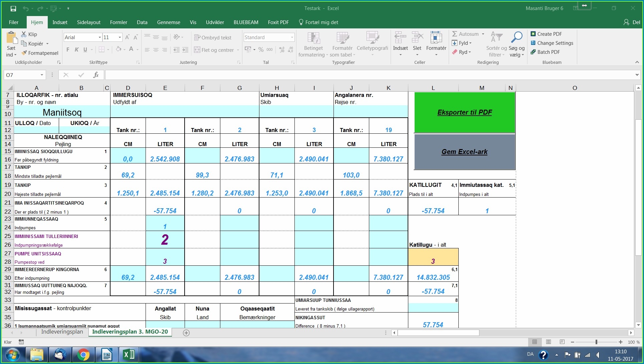Viewport: 644px width, 364px height.
Task: Open the Formler ribbon tab
Action: click(x=119, y=22)
